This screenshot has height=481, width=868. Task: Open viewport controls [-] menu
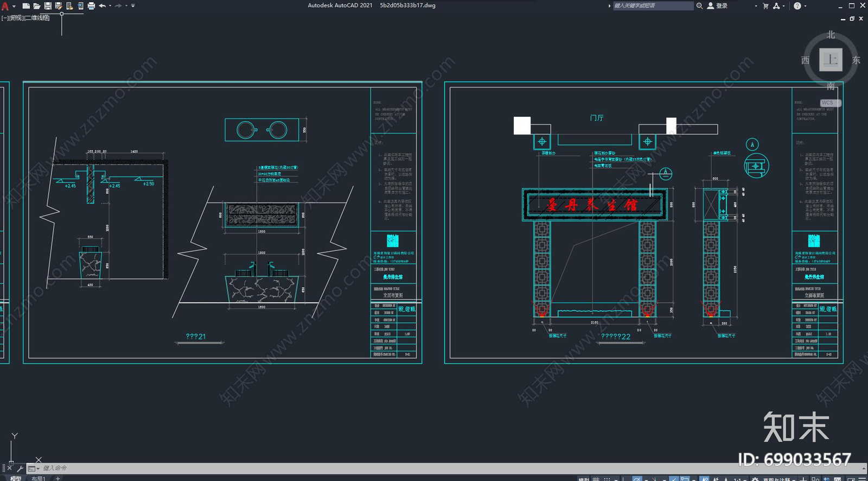pos(5,18)
